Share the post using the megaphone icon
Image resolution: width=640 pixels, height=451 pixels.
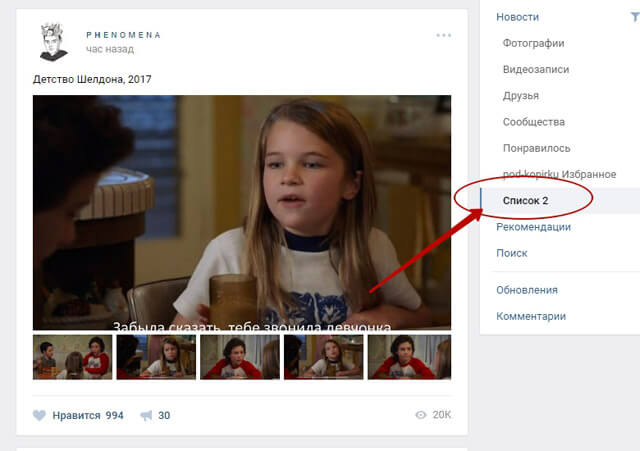146,415
